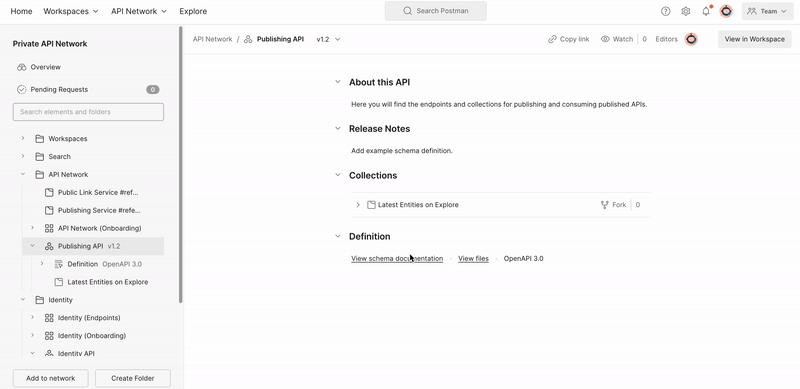Toggle Watch with the eye icon
Image resolution: width=800 pixels, height=389 pixels.
(605, 39)
